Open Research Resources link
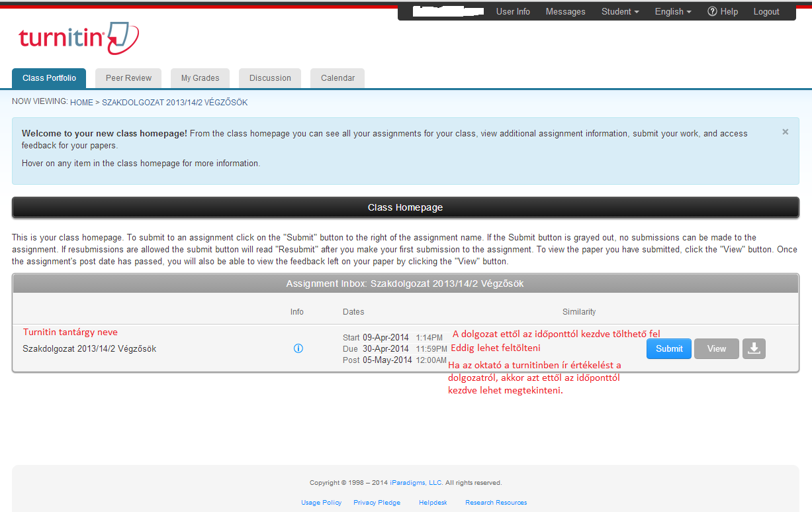Screen dimensions: 812x512 click(x=496, y=503)
